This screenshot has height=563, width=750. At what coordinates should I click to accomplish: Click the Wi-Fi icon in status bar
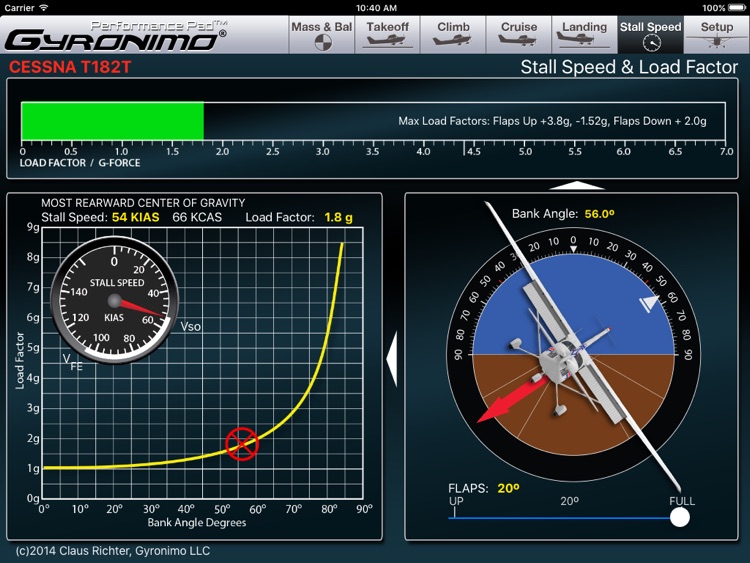coord(44,8)
